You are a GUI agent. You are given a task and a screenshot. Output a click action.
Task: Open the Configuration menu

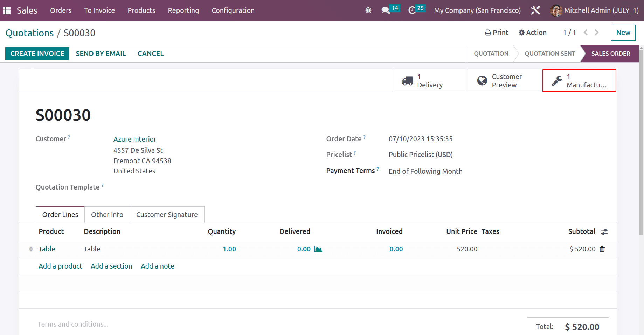pyautogui.click(x=233, y=10)
